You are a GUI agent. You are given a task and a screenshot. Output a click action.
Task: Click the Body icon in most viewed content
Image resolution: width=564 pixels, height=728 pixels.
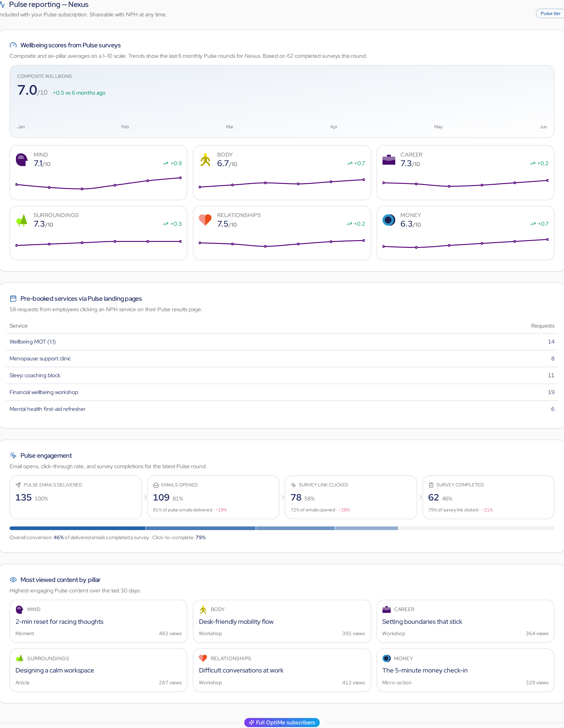pos(203,610)
